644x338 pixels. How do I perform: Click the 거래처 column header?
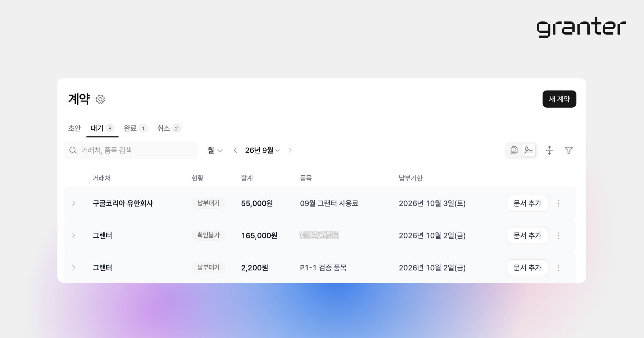(x=102, y=178)
